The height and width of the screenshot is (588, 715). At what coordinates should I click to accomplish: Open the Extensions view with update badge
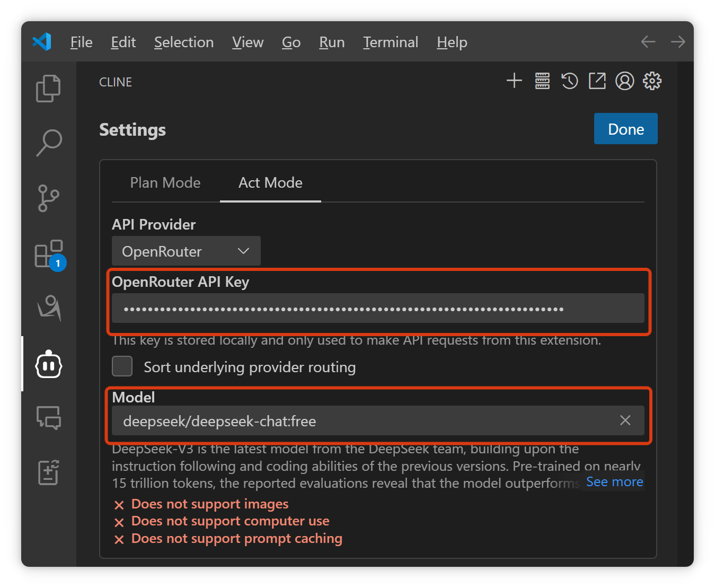tap(48, 254)
